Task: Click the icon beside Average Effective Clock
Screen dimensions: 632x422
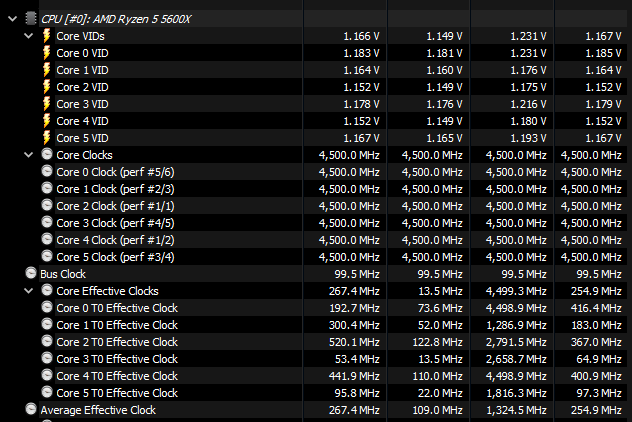Action: tap(31, 409)
